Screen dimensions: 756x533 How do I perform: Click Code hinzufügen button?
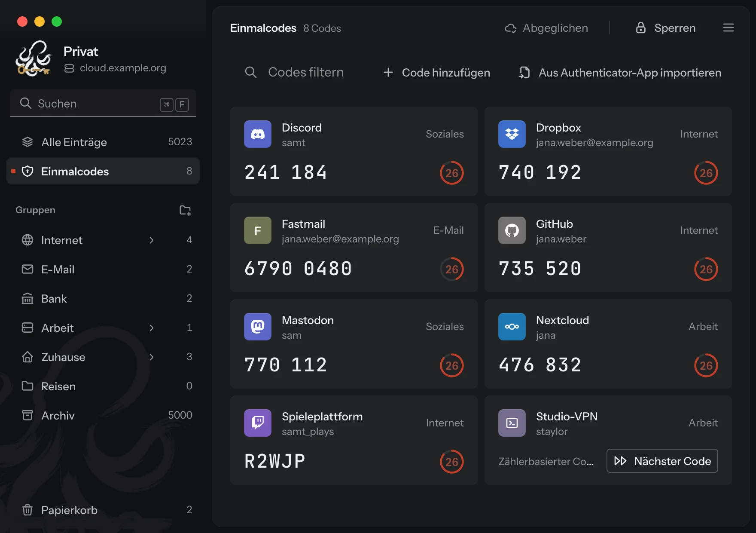click(436, 73)
